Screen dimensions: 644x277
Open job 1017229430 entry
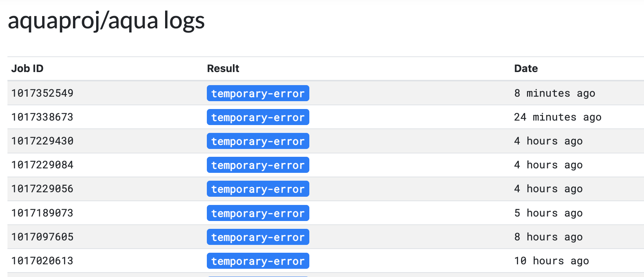(42, 141)
